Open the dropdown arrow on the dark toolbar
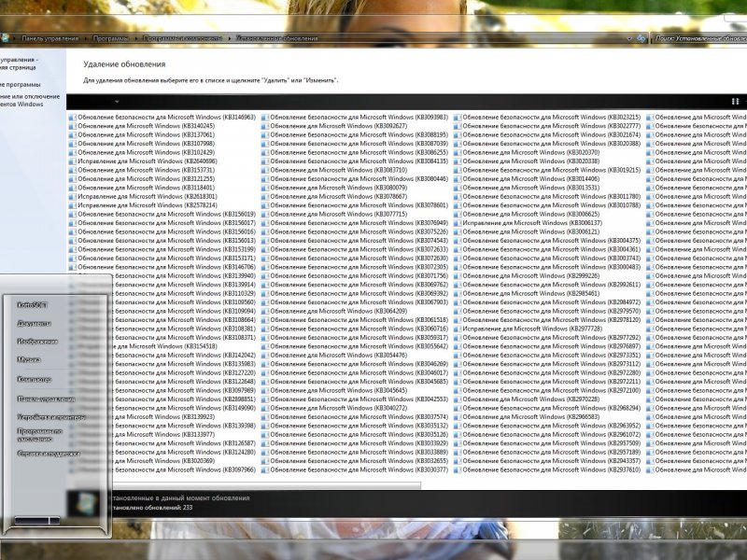Image resolution: width=747 pixels, height=560 pixels. pos(117,102)
